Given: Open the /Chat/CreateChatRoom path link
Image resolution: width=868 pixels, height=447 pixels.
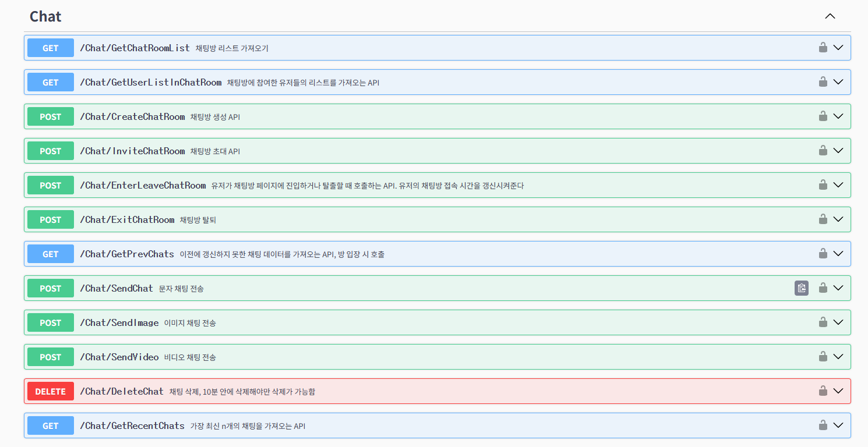Looking at the screenshot, I should pyautogui.click(x=132, y=116).
